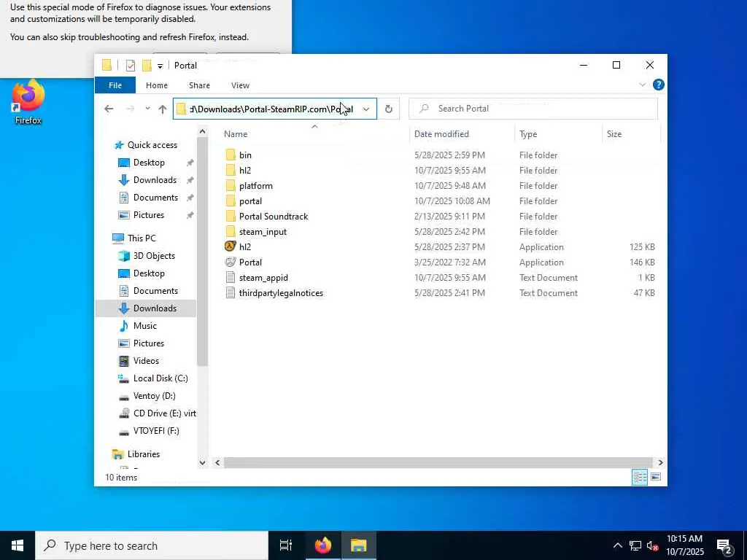Click the Back navigation arrow

109,109
